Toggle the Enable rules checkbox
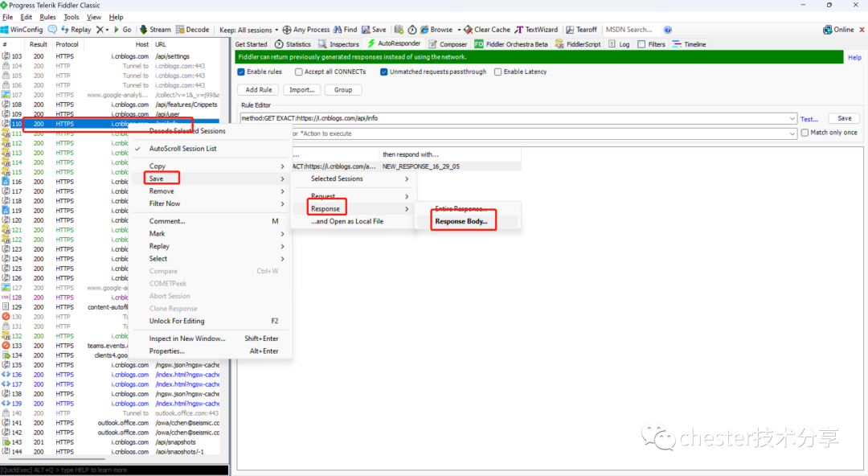This screenshot has width=868, height=476. click(x=241, y=72)
